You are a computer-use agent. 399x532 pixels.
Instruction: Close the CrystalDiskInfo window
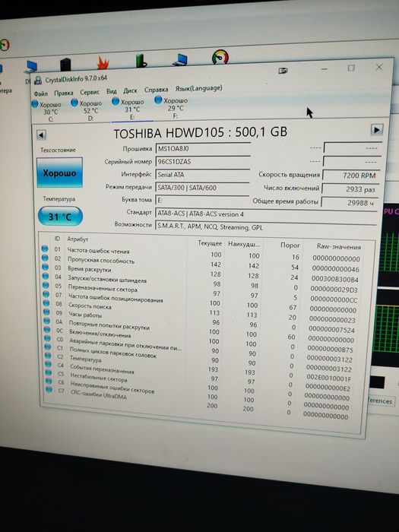379,67
